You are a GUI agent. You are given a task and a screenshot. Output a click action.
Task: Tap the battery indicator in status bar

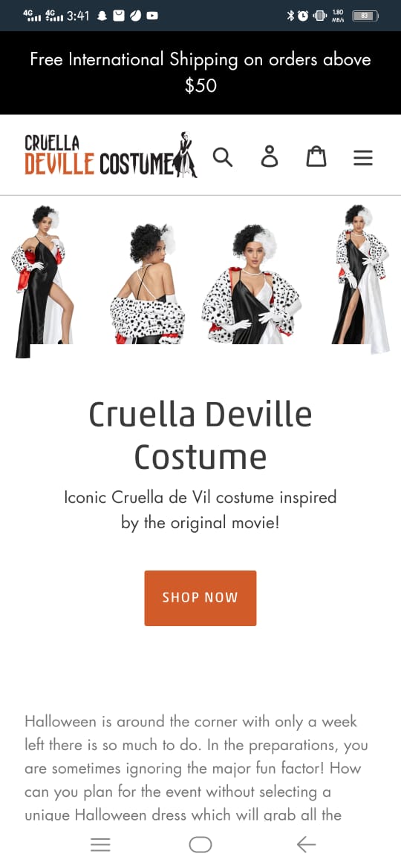[x=365, y=16]
